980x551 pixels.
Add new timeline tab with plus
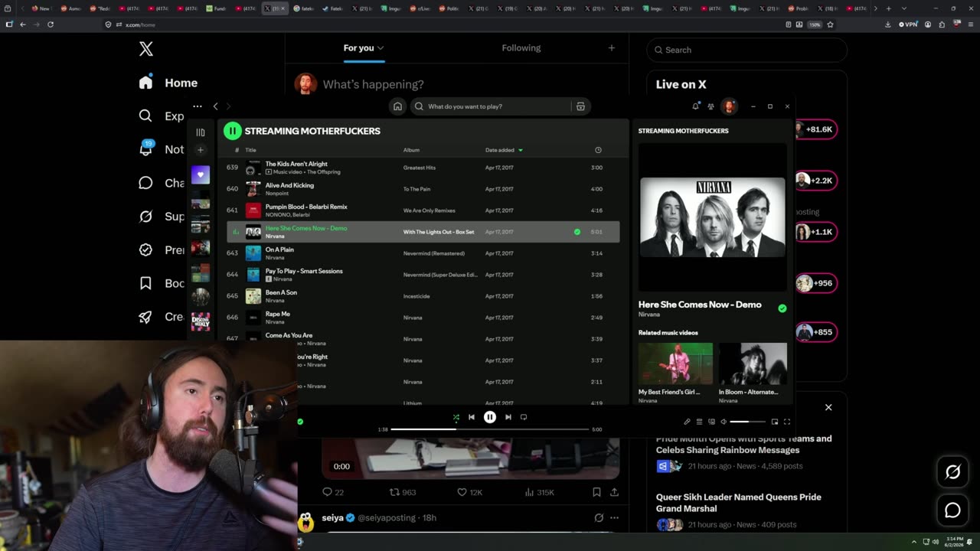click(611, 47)
